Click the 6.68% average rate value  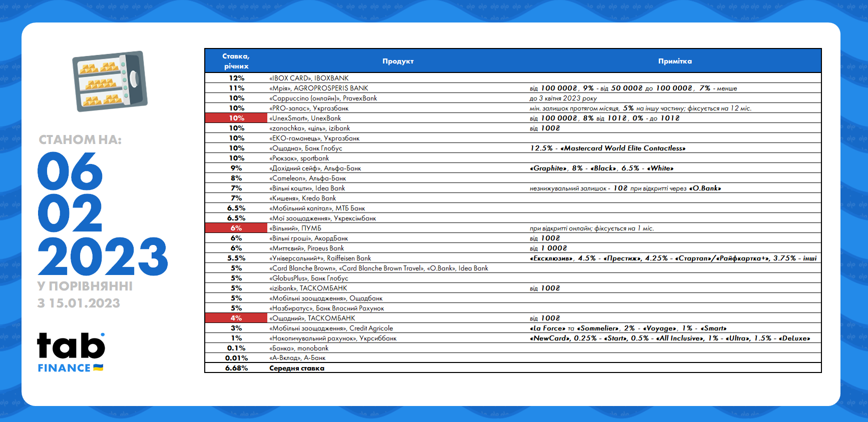click(x=236, y=368)
